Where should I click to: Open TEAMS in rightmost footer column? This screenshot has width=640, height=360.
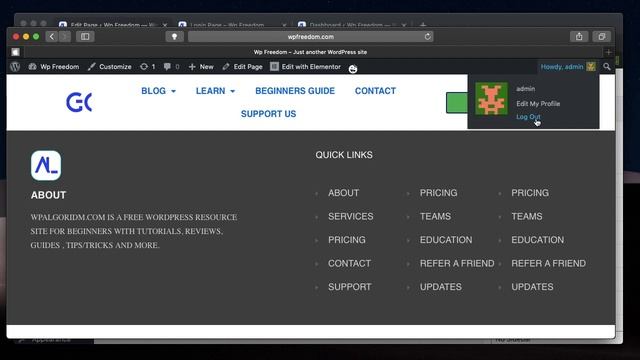(527, 217)
